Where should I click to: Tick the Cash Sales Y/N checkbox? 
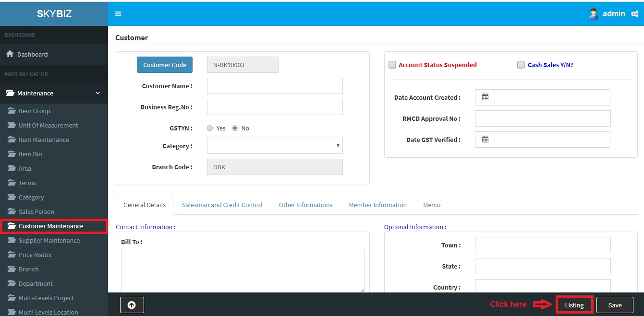(521, 65)
